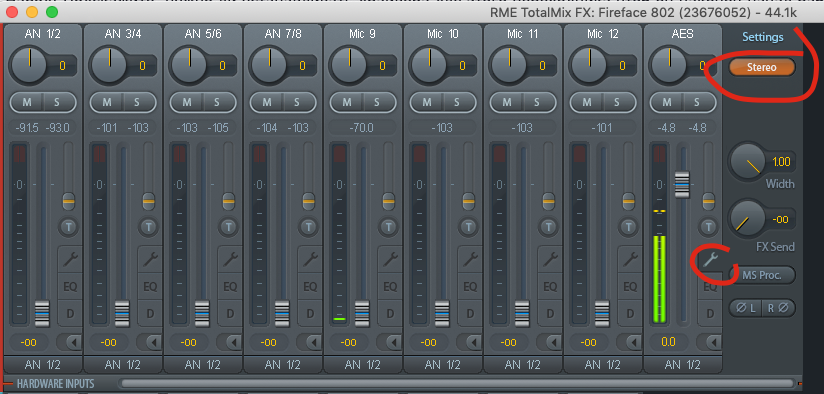Image resolution: width=824 pixels, height=394 pixels.
Task: Click the AES channel wrench icon
Action: tap(710, 258)
